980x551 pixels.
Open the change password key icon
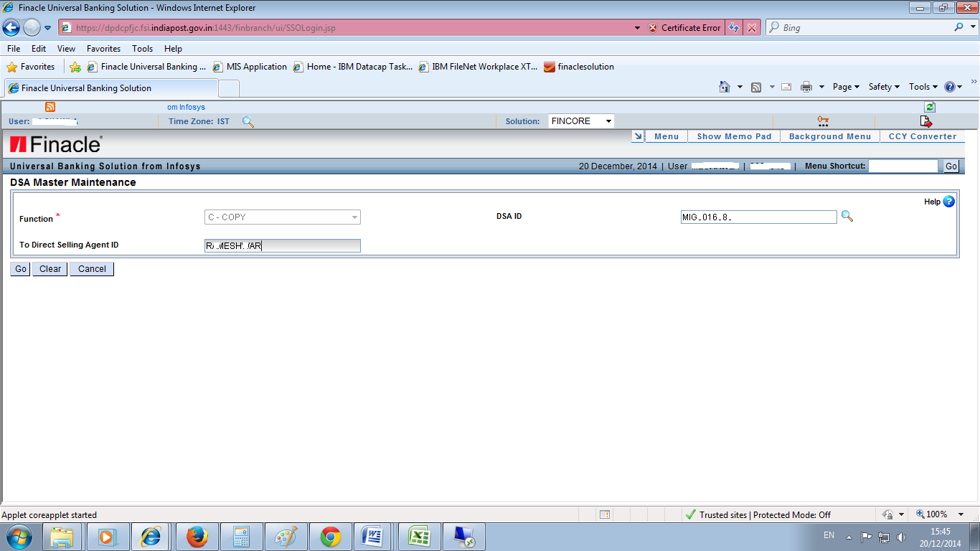[822, 121]
